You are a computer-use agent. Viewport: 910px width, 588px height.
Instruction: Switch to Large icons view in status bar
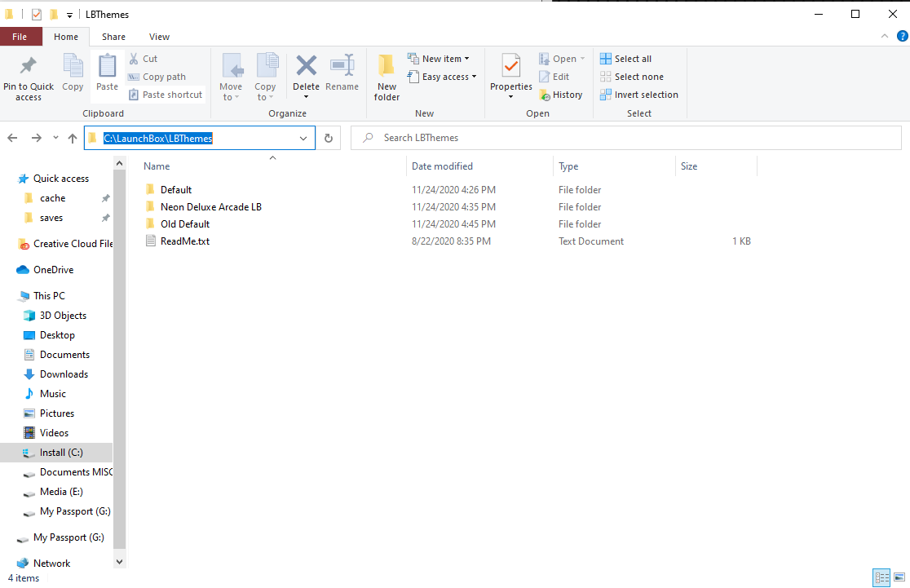click(x=899, y=577)
